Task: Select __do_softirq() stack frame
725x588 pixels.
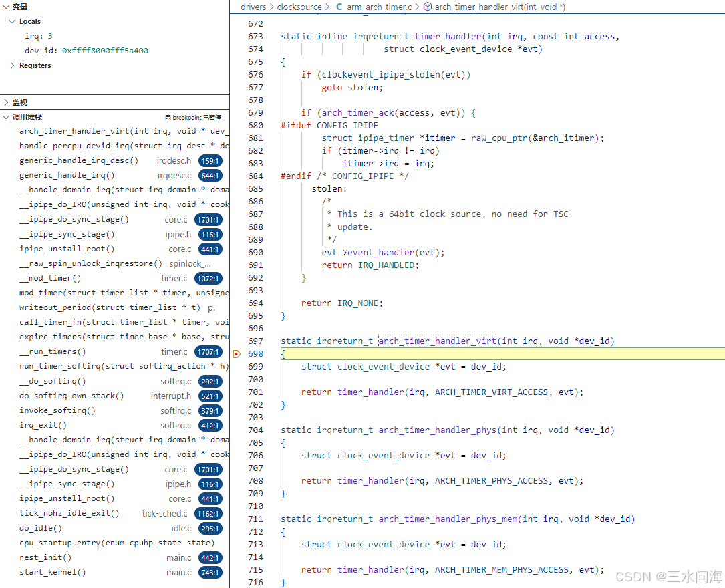Action: (x=115, y=382)
